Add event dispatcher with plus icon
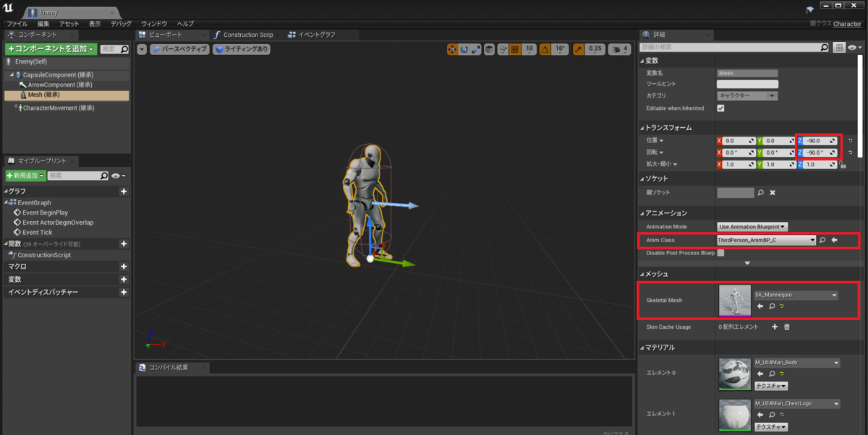The image size is (868, 435). 124,292
